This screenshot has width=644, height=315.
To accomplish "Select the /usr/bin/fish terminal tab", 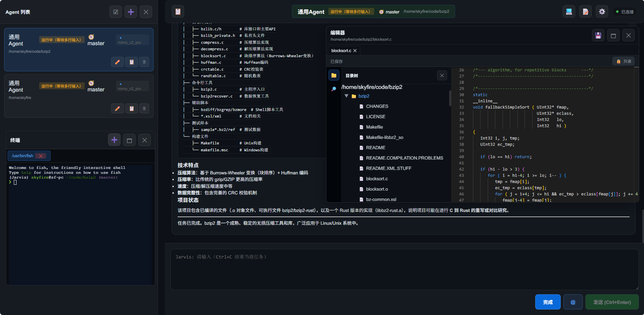I will click(x=23, y=156).
